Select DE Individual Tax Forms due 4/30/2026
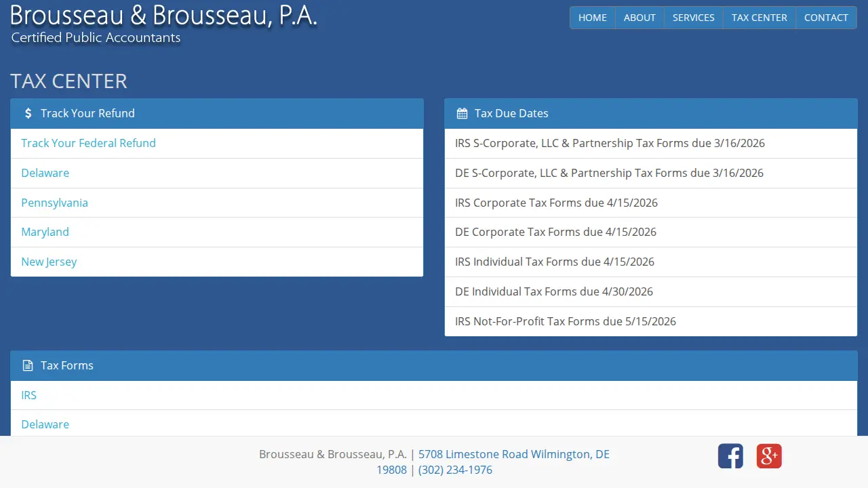The height and width of the screenshot is (488, 868). (x=651, y=291)
